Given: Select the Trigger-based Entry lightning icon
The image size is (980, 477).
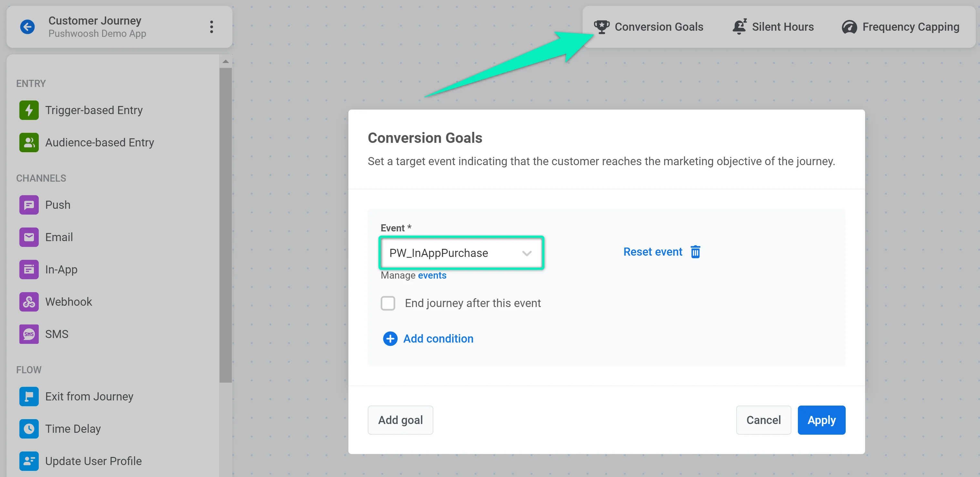Looking at the screenshot, I should pos(29,110).
